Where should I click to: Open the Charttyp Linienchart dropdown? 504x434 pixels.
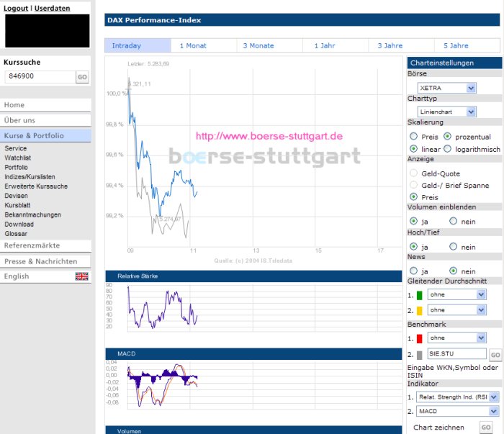pyautogui.click(x=447, y=112)
